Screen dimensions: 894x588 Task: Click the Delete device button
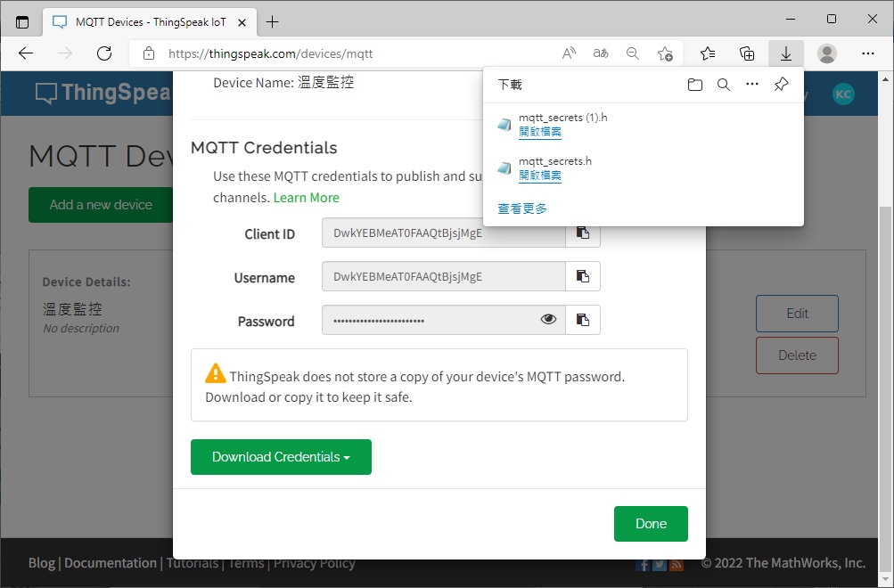tap(797, 355)
